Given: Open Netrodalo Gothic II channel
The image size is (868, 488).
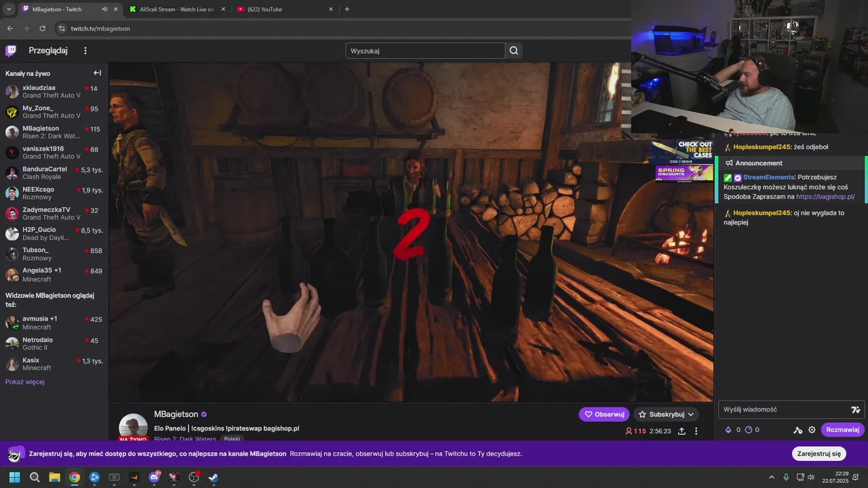Looking at the screenshot, I should coord(54,344).
